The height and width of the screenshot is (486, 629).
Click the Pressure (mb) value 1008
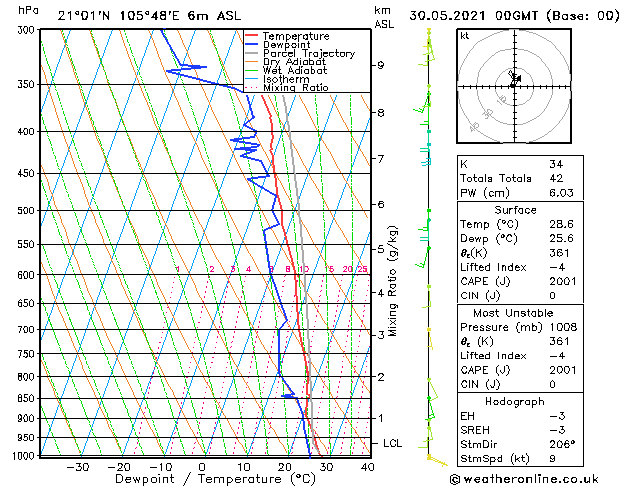coord(563,327)
